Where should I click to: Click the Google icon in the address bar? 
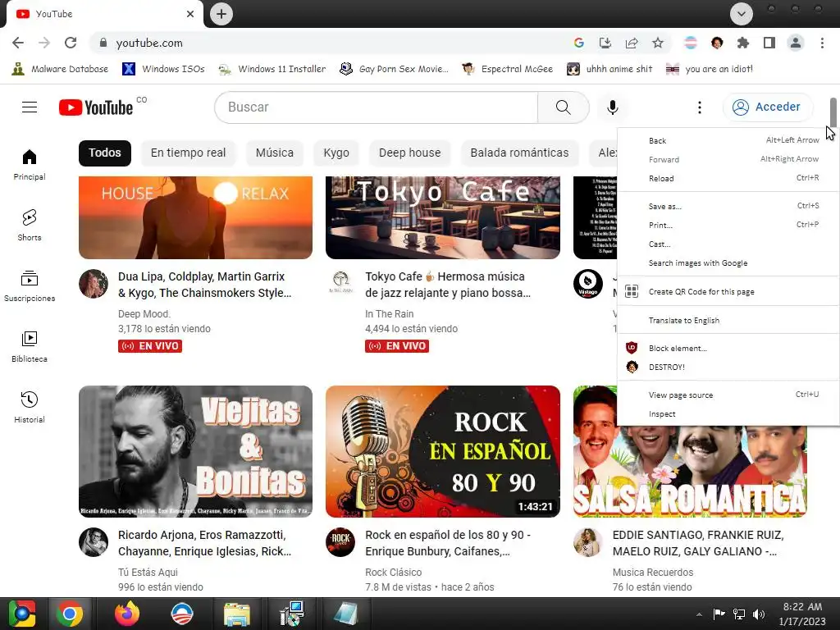click(578, 43)
